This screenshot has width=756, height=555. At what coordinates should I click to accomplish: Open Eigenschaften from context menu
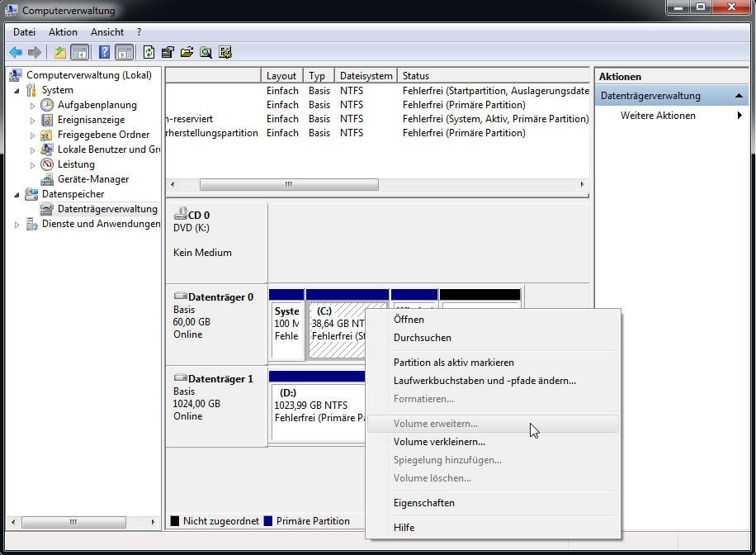[x=493, y=503]
